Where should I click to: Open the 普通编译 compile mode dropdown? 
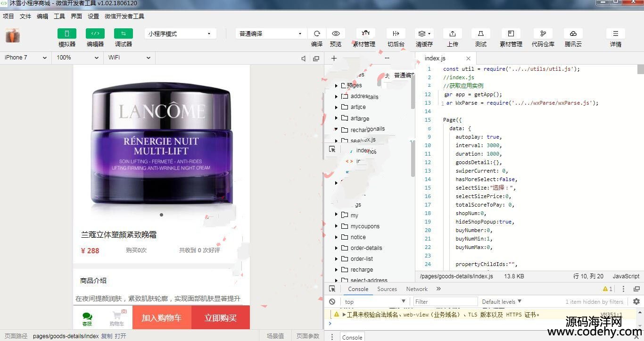point(271,33)
